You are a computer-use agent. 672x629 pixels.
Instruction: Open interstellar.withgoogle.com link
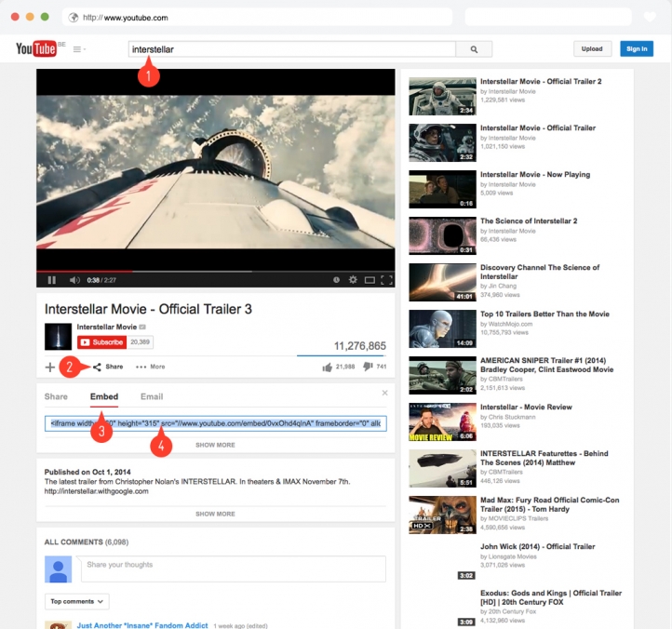[97, 491]
